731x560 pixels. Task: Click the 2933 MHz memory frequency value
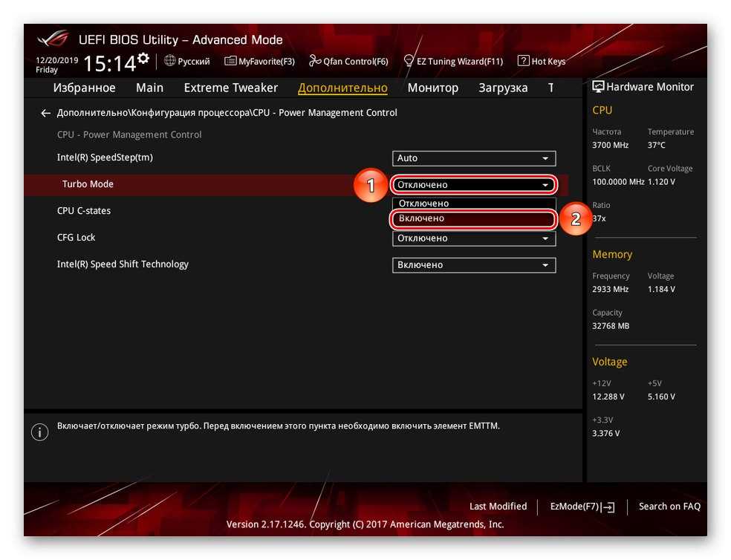[x=610, y=289]
